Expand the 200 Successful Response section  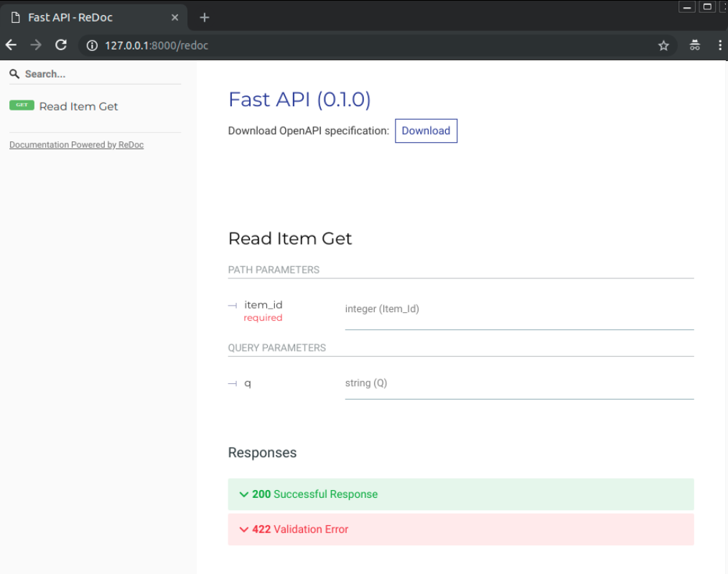(461, 494)
